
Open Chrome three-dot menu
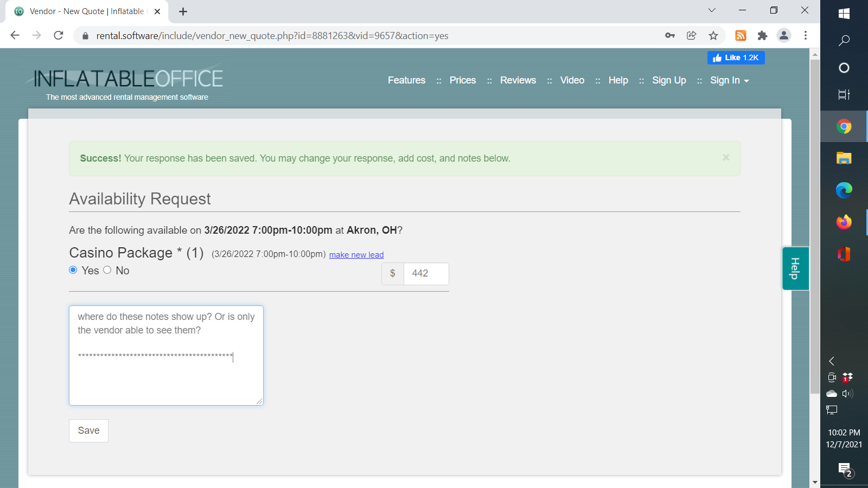pyautogui.click(x=806, y=36)
